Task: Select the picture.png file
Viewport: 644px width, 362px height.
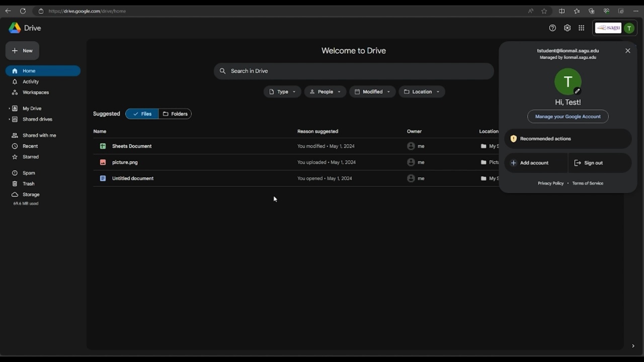Action: click(125, 162)
